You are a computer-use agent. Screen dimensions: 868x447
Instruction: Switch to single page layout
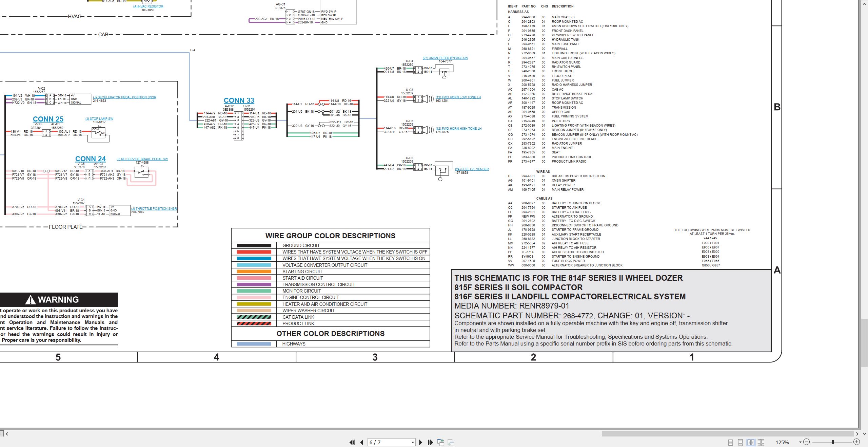click(x=731, y=443)
